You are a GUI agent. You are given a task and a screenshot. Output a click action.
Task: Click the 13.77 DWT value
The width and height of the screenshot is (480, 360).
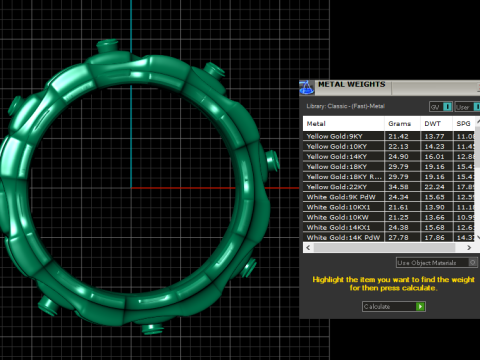[434, 136]
